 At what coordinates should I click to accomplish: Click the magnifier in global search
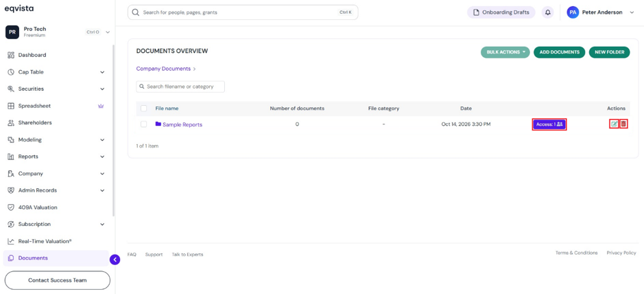point(136,12)
